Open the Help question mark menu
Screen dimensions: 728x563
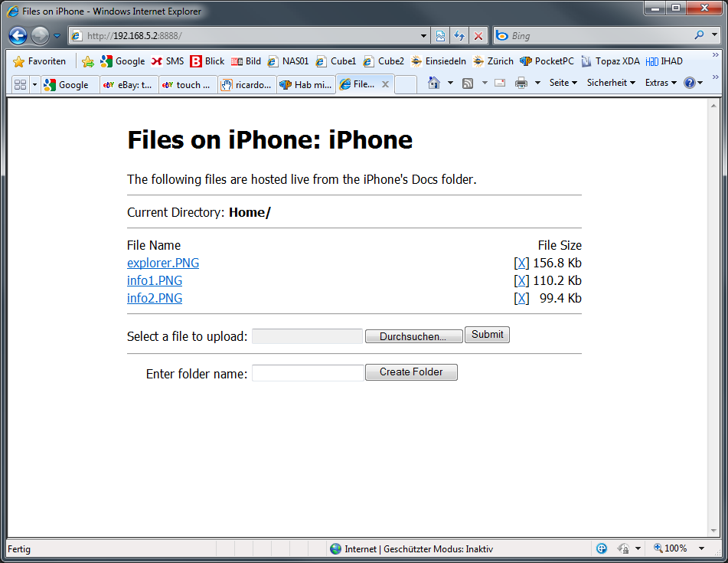point(694,83)
